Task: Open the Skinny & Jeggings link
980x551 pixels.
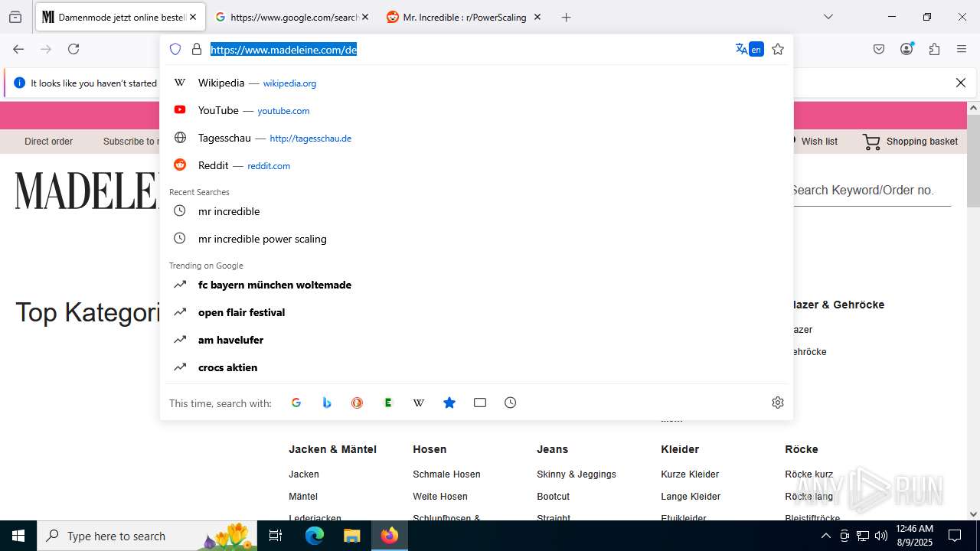Action: 577,474
